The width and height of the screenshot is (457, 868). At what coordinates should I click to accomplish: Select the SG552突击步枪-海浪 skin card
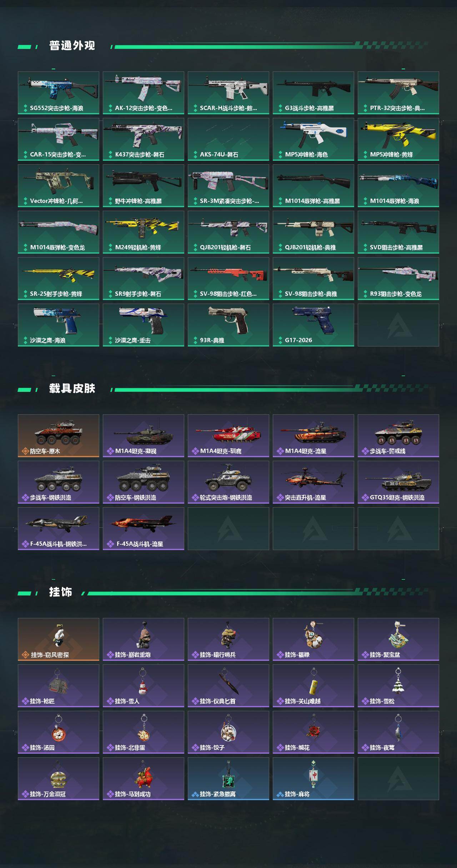[x=59, y=93]
